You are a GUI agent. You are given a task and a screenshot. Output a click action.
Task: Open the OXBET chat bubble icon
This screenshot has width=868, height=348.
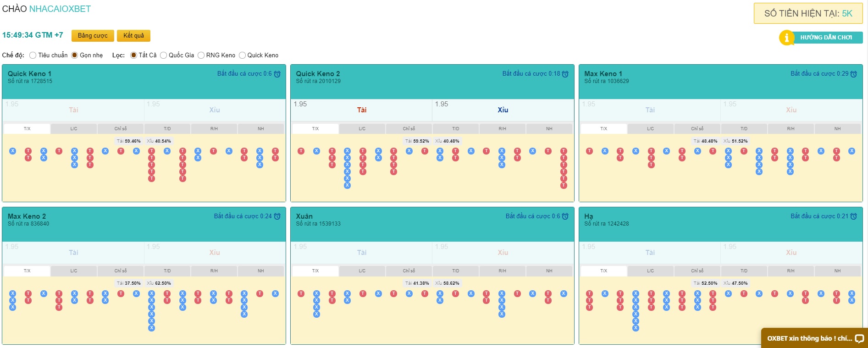click(x=859, y=339)
